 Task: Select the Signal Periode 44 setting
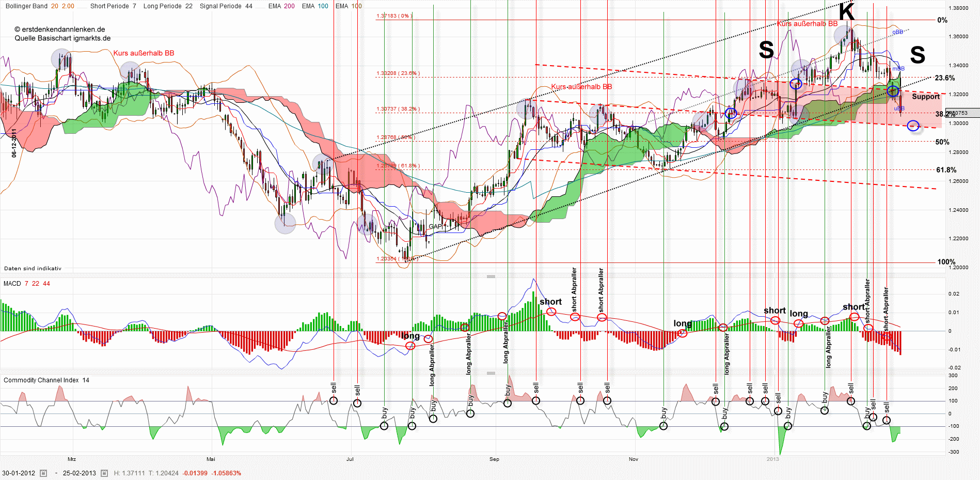click(x=226, y=6)
